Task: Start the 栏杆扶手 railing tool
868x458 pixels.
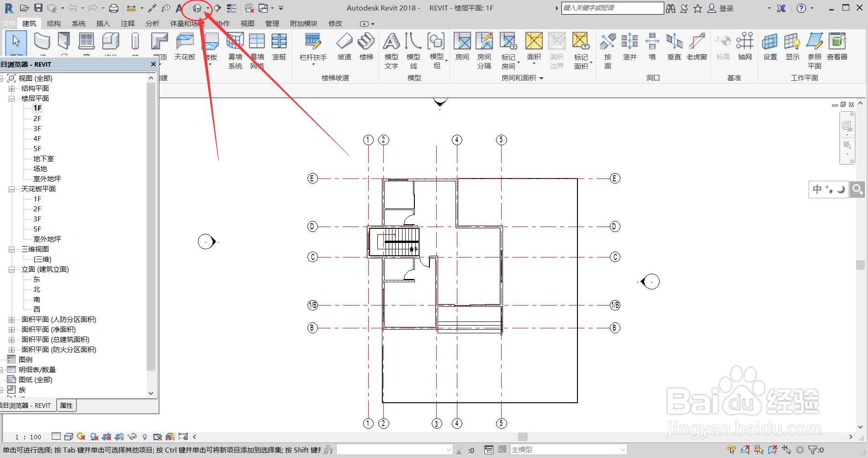Action: tap(313, 48)
